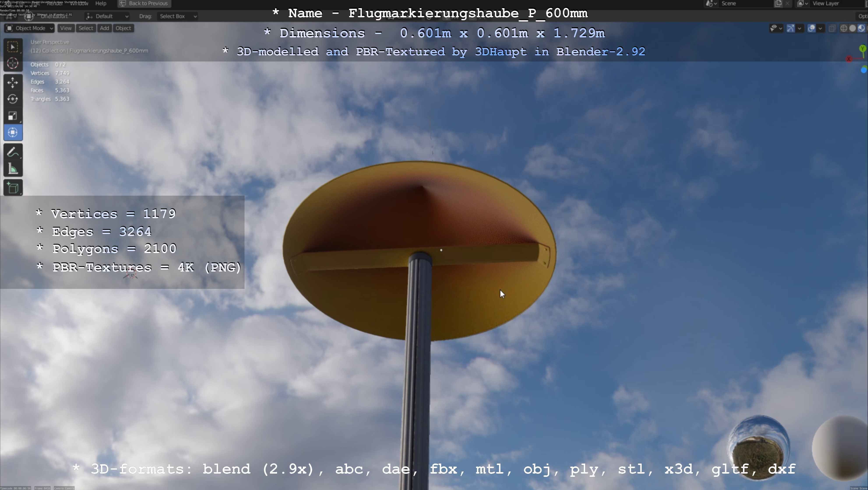Select the Select Box tool
This screenshot has height=490, width=868.
click(x=13, y=47)
